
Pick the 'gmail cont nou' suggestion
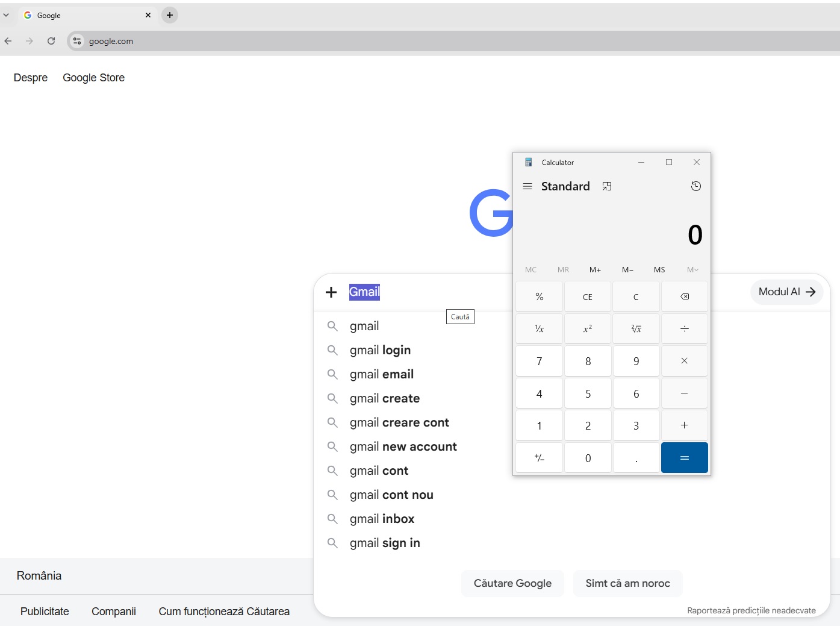(391, 495)
